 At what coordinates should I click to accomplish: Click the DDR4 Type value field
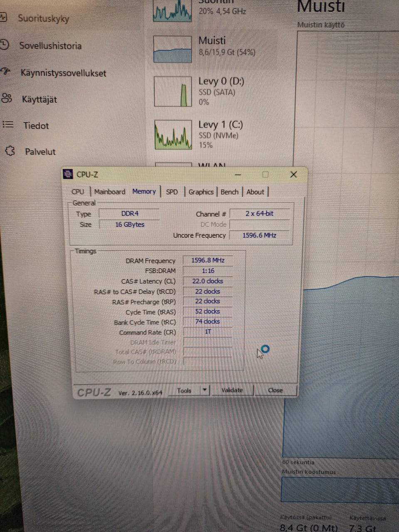[129, 214]
